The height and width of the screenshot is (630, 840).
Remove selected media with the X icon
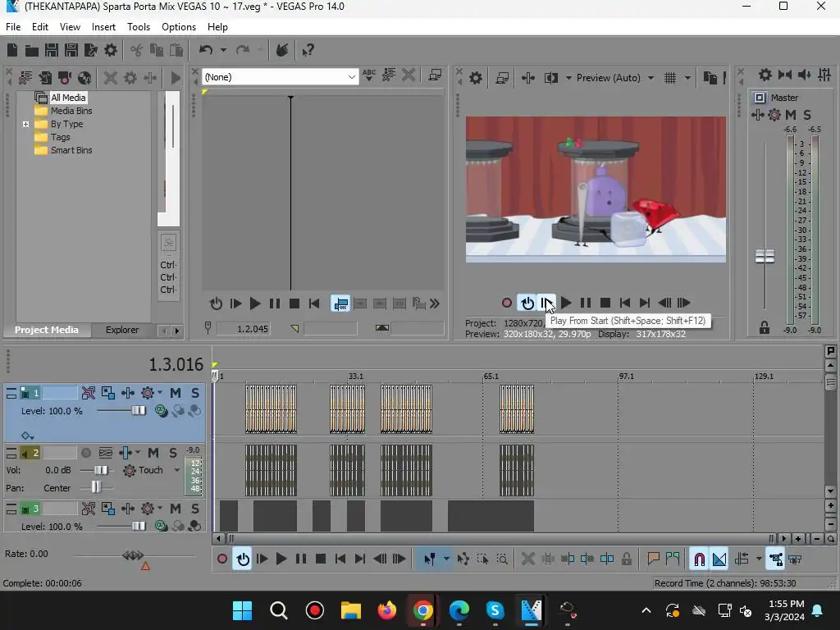coord(111,78)
